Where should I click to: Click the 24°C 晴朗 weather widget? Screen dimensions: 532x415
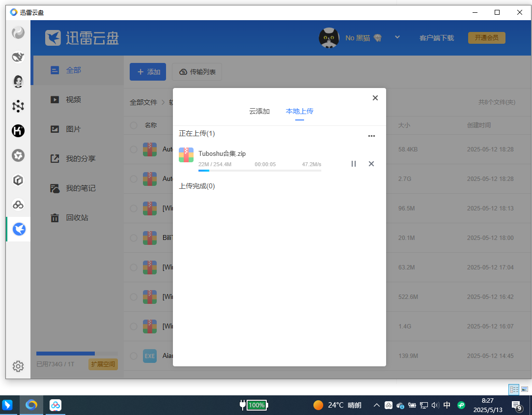pyautogui.click(x=337, y=405)
